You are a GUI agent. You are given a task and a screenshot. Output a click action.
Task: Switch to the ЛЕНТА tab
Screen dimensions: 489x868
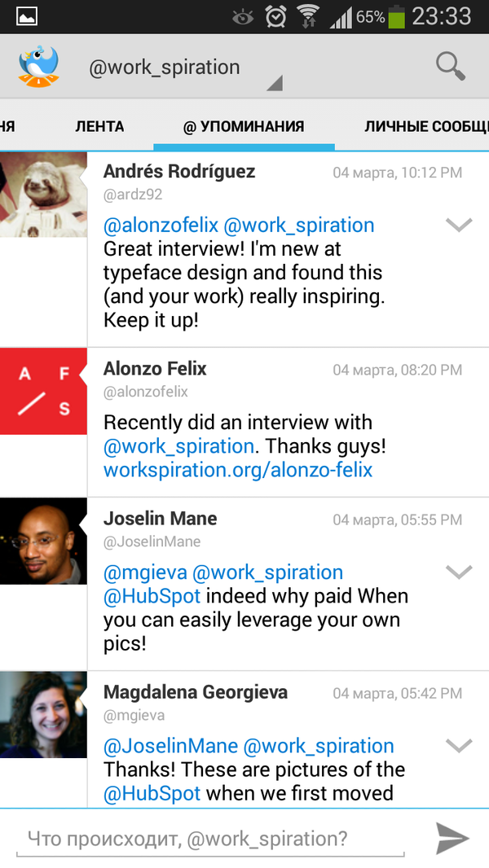(99, 126)
